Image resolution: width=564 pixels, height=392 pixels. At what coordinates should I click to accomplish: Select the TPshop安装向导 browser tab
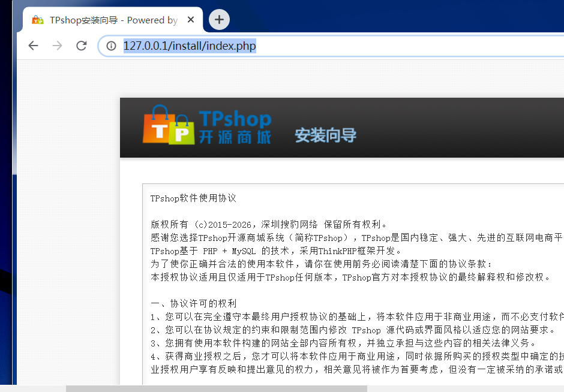[113, 20]
